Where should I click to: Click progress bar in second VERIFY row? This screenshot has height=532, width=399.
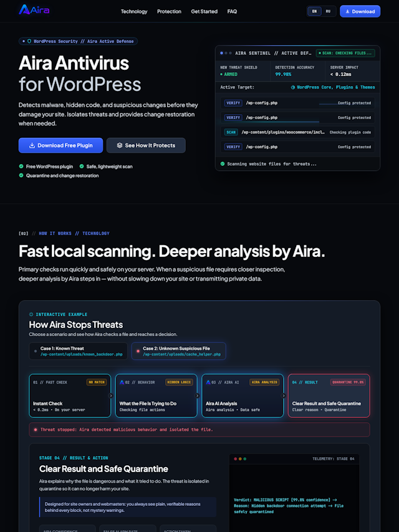[271, 122]
